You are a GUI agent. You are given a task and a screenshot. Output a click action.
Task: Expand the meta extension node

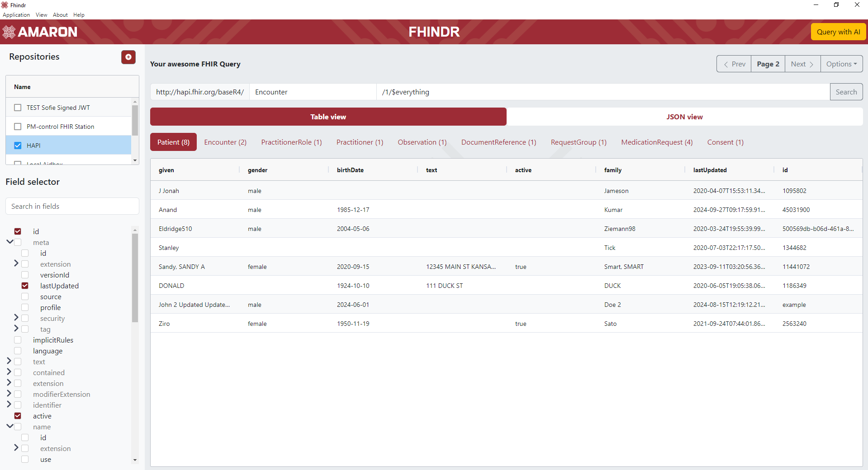pos(16,263)
